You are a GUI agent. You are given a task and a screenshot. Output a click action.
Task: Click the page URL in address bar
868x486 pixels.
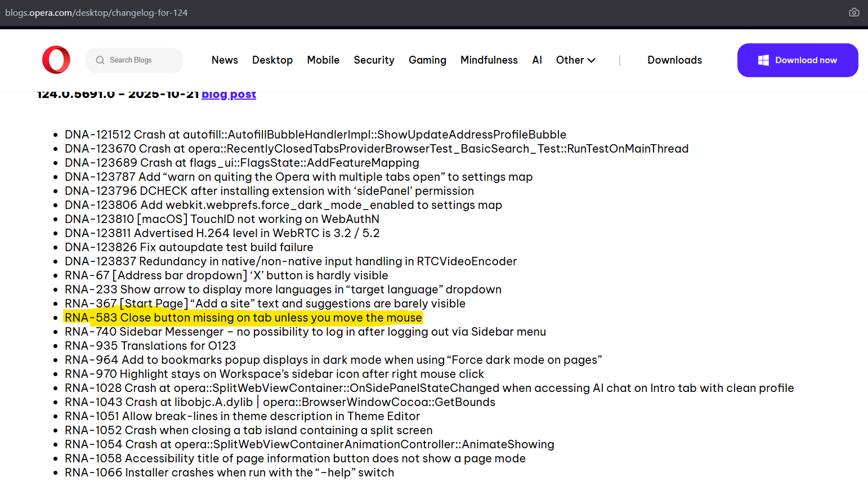(96, 12)
